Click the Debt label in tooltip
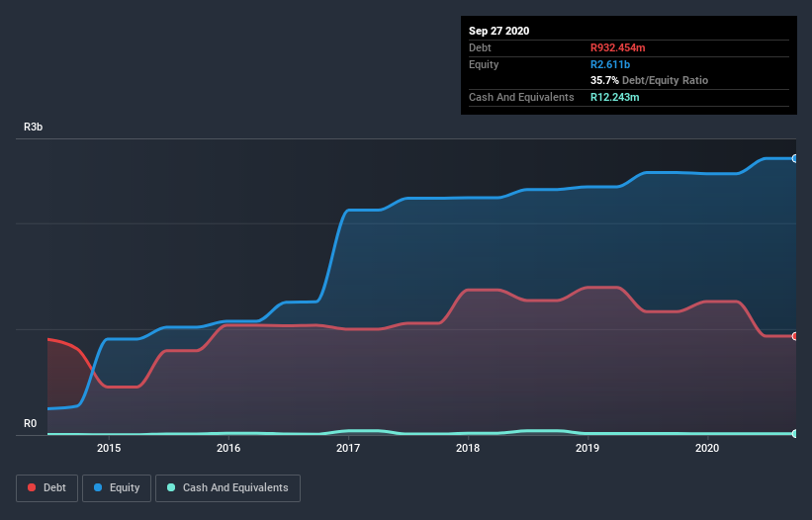The width and height of the screenshot is (812, 520). [x=480, y=47]
